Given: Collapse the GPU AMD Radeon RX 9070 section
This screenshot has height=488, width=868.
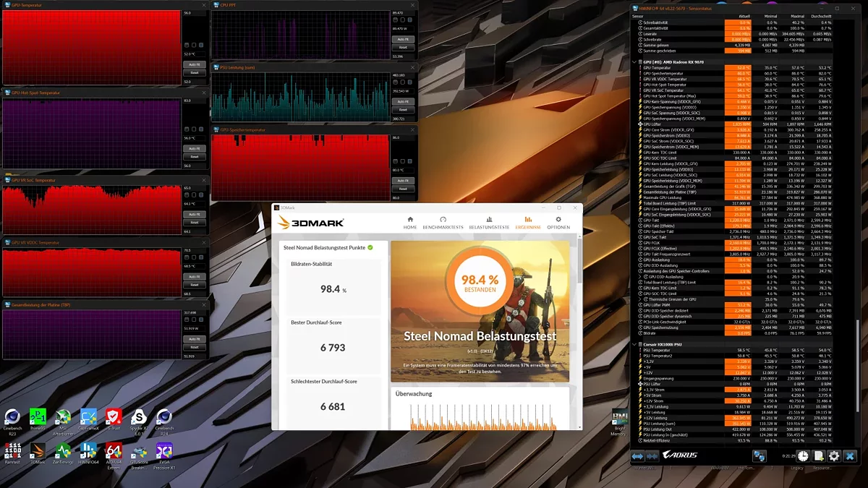Looking at the screenshot, I should (634, 62).
